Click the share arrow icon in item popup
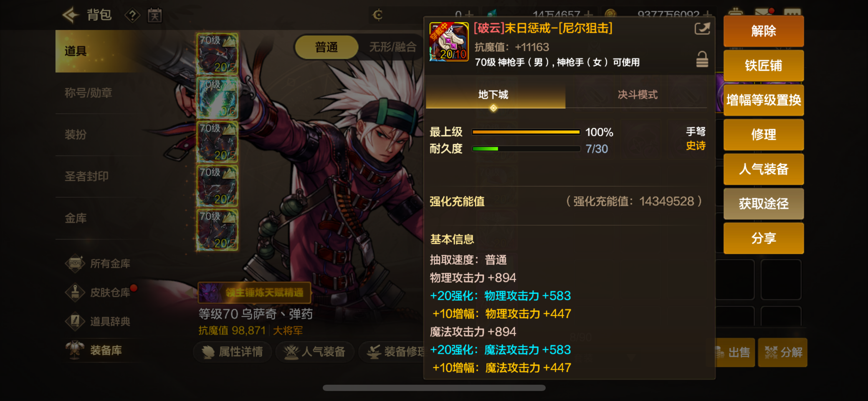Image resolution: width=868 pixels, height=401 pixels. point(702,29)
